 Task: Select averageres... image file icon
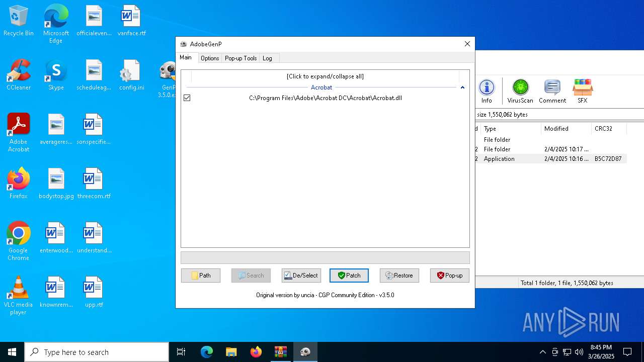tap(56, 130)
